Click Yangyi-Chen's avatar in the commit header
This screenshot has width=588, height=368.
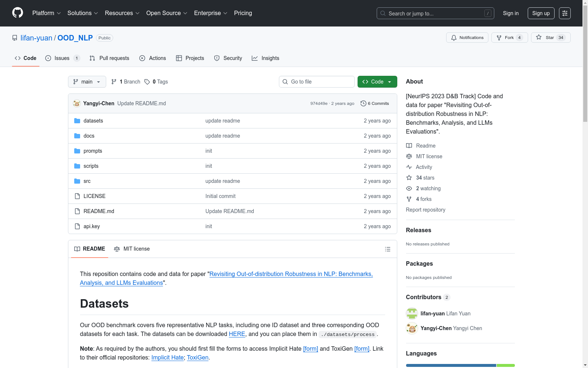pyautogui.click(x=77, y=103)
